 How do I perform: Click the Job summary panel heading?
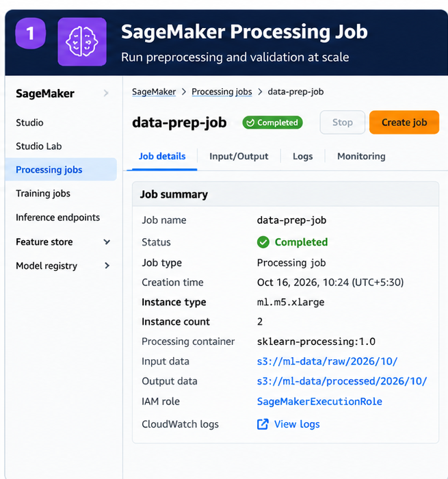174,194
